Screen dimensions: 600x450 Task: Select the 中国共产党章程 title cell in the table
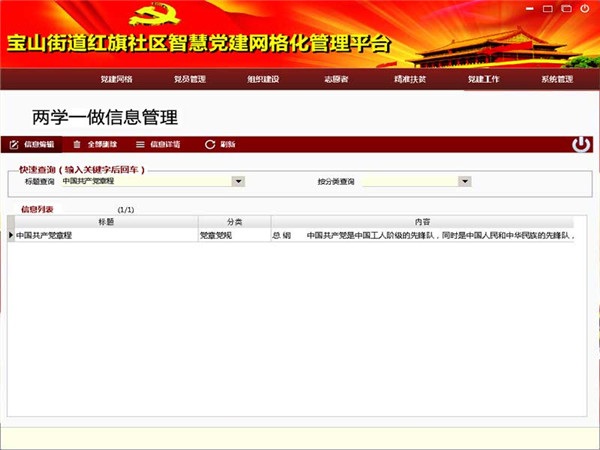click(106, 235)
